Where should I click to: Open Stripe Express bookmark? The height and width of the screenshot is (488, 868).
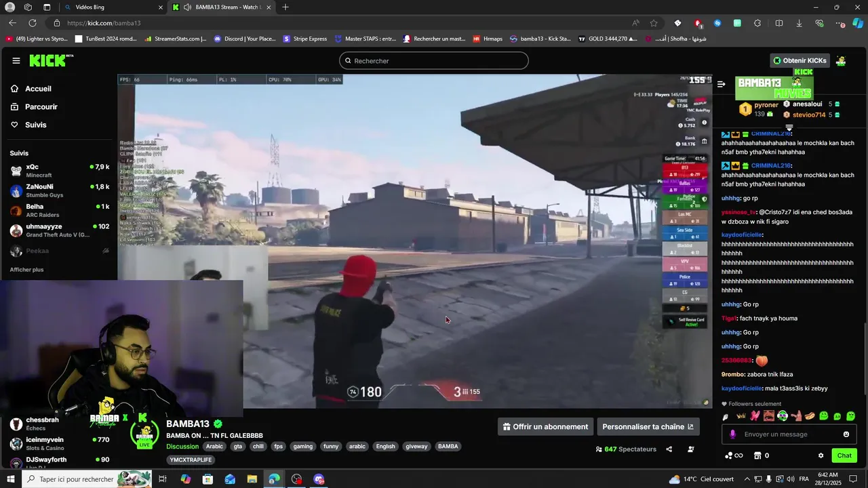pos(305,39)
